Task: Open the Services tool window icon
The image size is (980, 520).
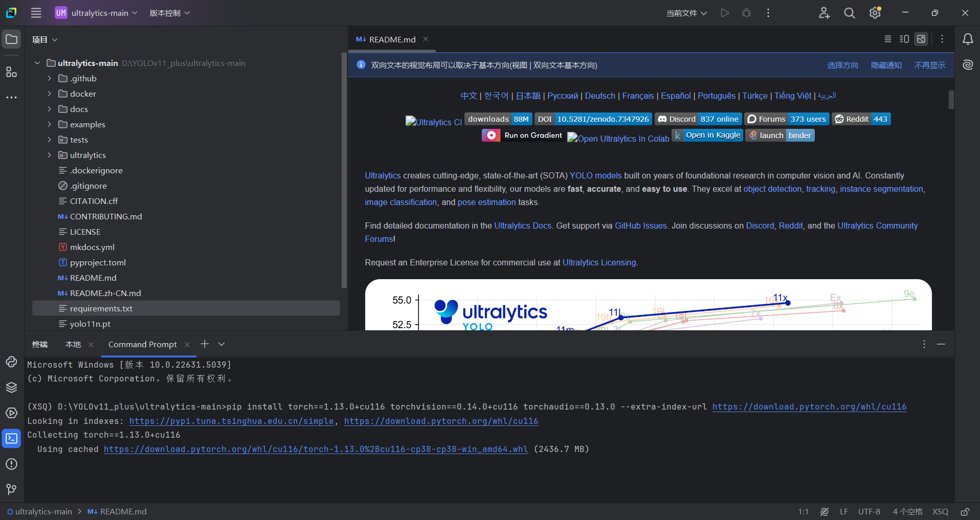Action: pos(11,413)
